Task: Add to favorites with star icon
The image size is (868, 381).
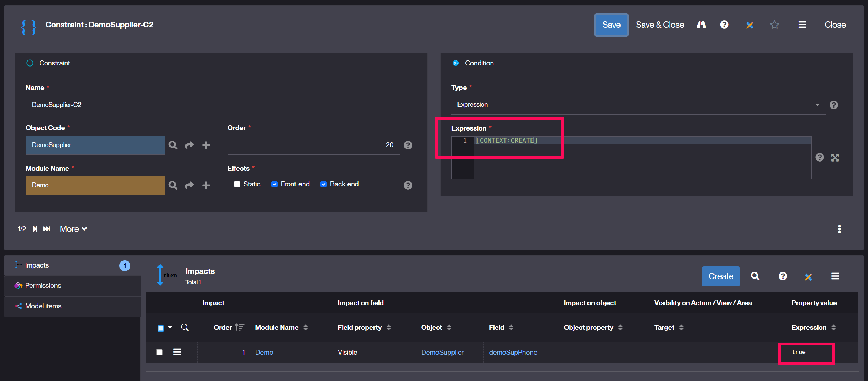Action: tap(774, 25)
